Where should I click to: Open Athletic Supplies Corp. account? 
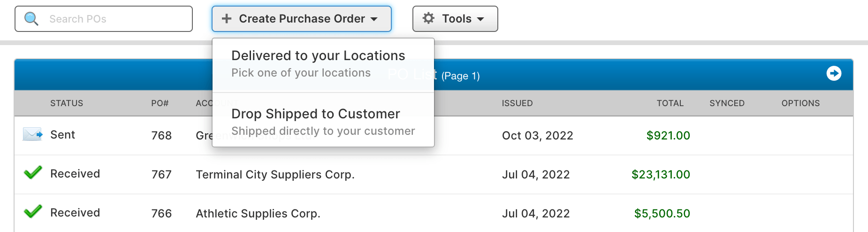(258, 214)
